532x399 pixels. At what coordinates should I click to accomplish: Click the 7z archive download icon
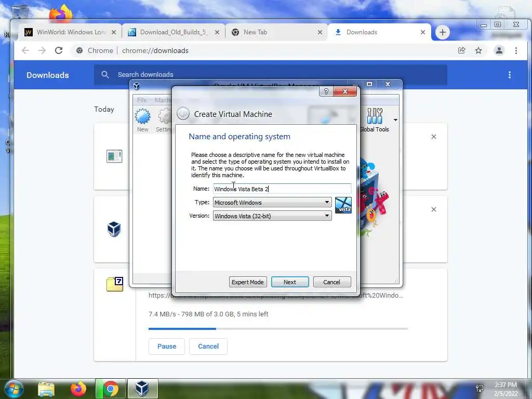pyautogui.click(x=115, y=284)
